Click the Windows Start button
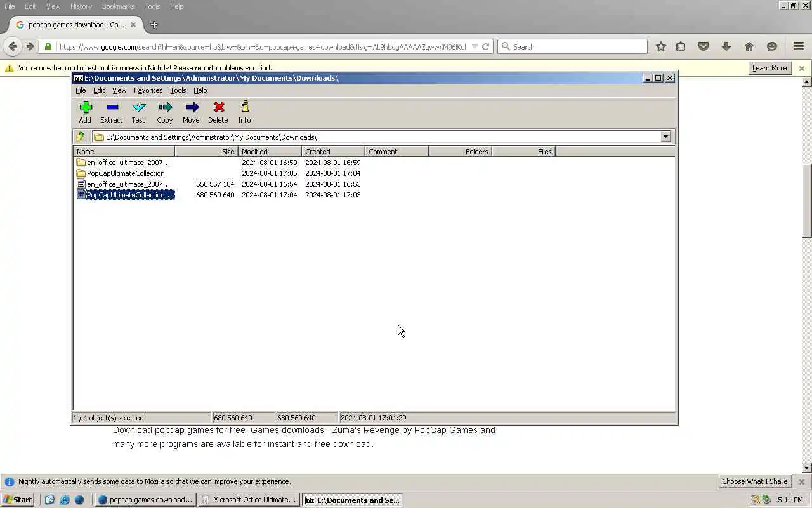 (18, 500)
